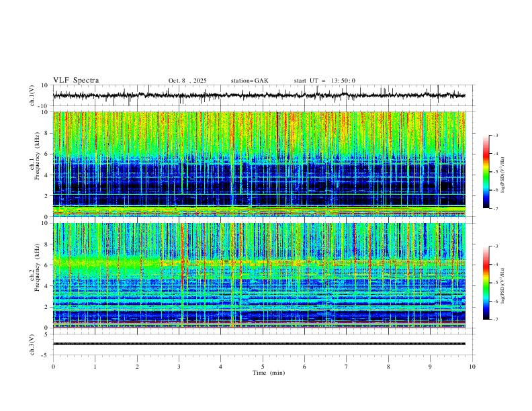Click the time axis tick "5"
Image resolution: width=532 pixels, height=411 pixels.
click(263, 367)
